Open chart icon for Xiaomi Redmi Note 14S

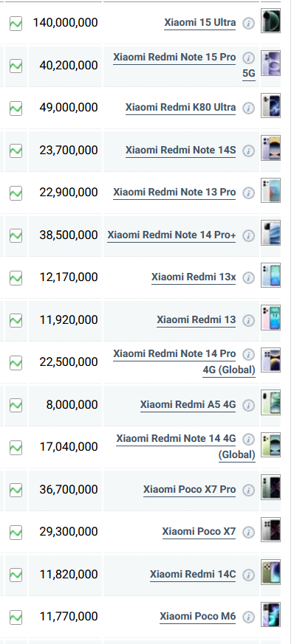point(16,150)
